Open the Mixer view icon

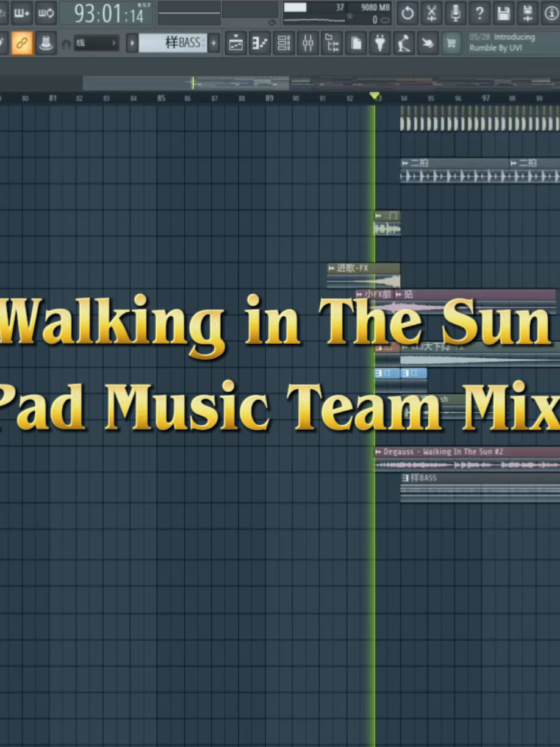(308, 43)
